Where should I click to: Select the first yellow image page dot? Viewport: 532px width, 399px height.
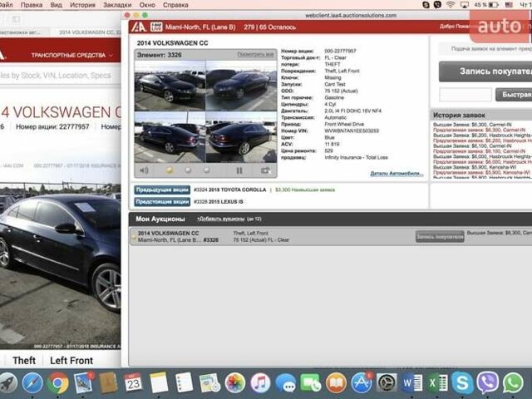point(169,170)
